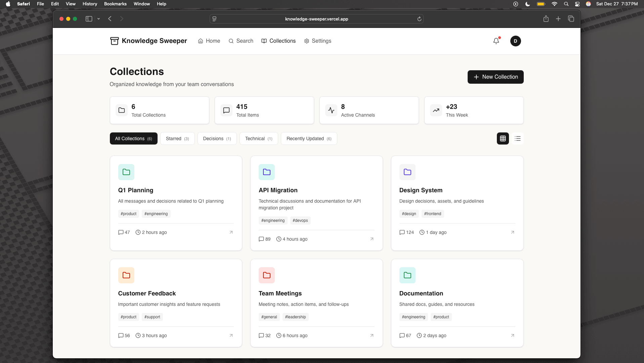
Task: Expand the sidebar dropdown chevron
Action: (98, 19)
